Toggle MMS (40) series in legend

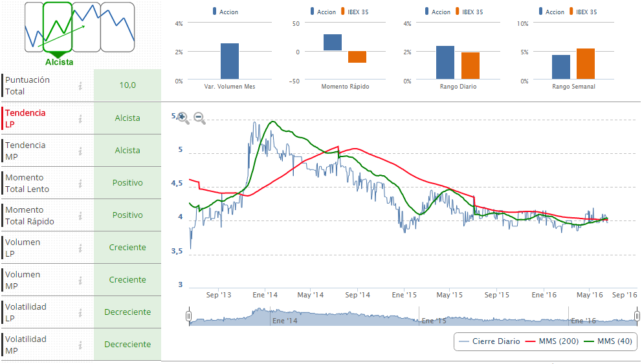608,341
